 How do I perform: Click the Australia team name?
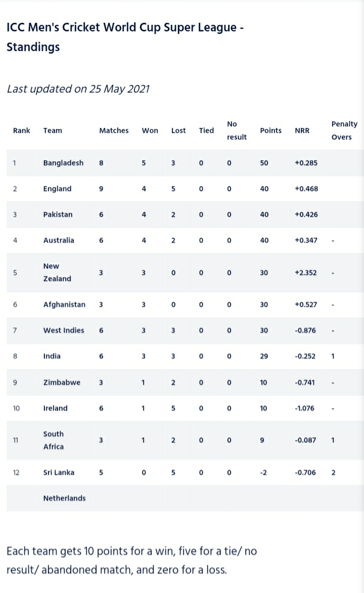(x=59, y=240)
